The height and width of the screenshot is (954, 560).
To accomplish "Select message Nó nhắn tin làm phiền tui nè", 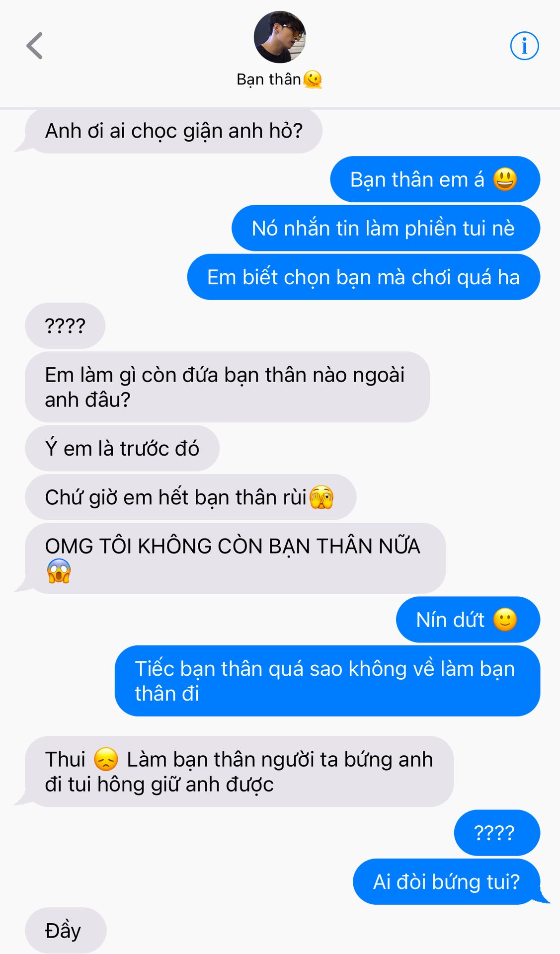I will (x=386, y=228).
